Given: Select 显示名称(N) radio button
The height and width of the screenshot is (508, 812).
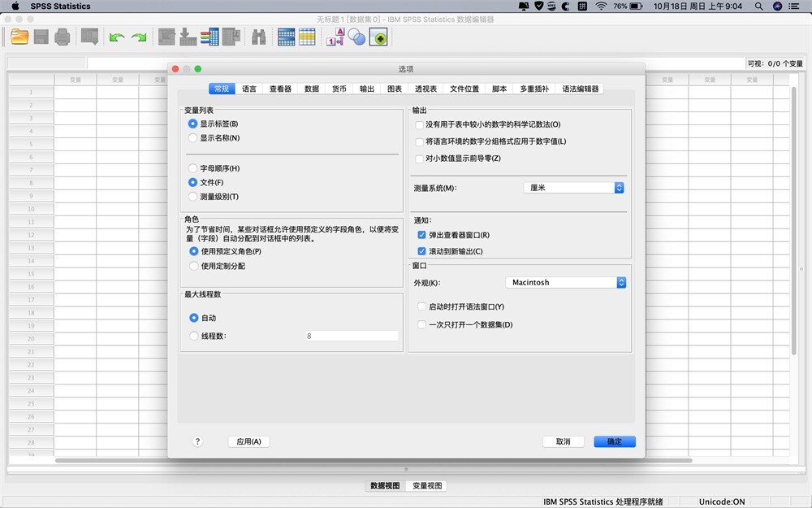Looking at the screenshot, I should [192, 138].
